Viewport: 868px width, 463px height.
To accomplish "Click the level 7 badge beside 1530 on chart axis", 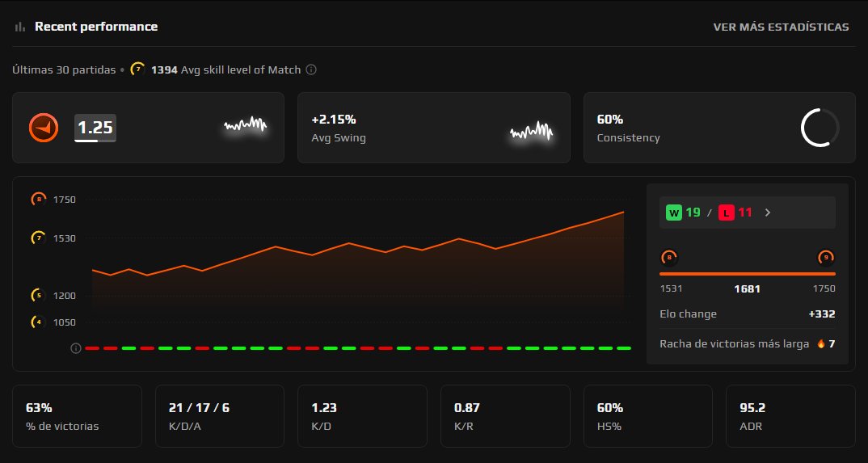I will pyautogui.click(x=38, y=238).
